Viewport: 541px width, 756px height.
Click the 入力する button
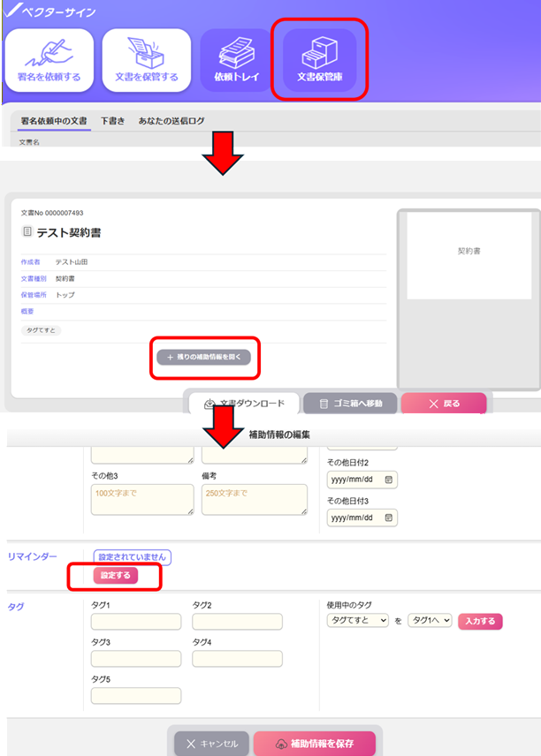click(480, 622)
